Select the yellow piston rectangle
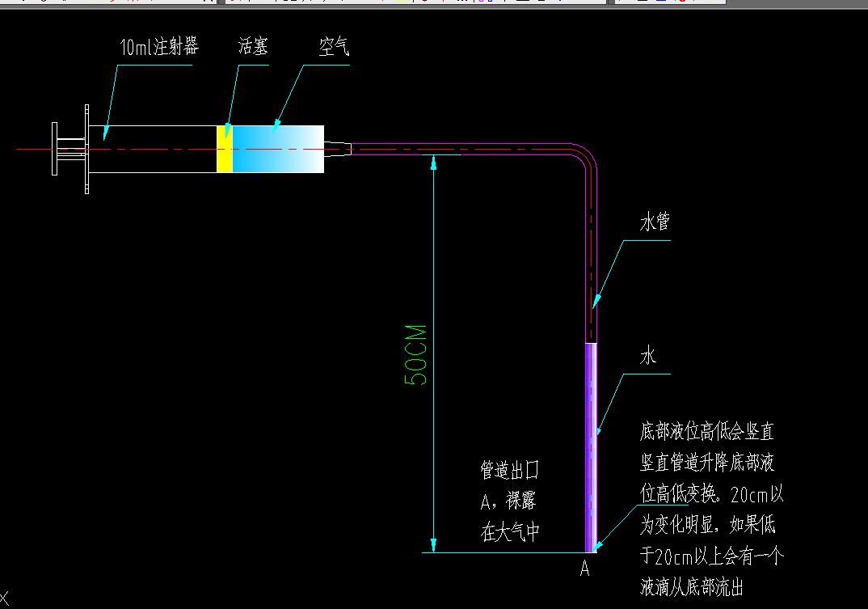Viewport: 868px width, 609px height. (x=224, y=149)
